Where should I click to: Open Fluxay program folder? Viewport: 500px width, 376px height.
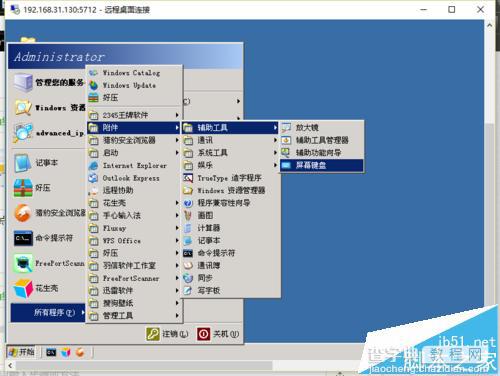134,228
